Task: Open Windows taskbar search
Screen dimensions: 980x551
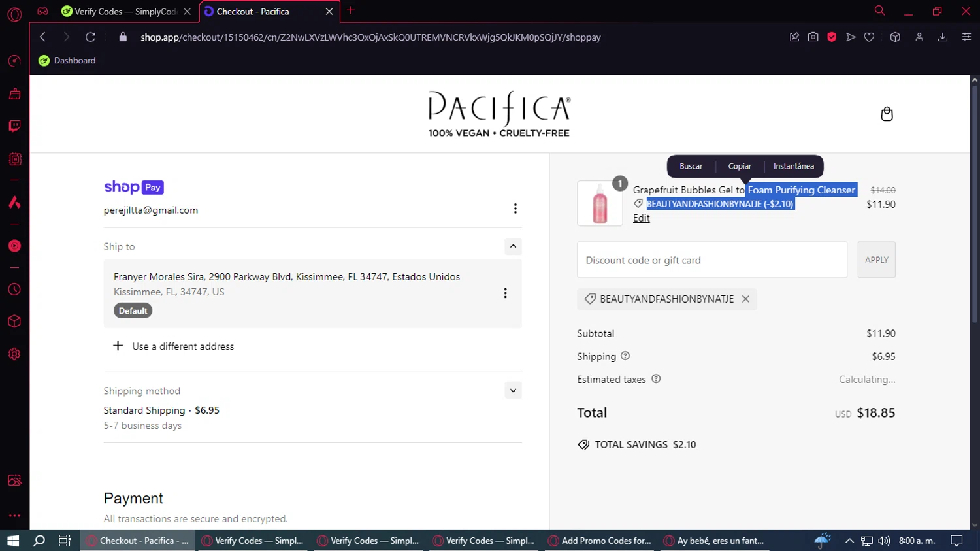Action: click(39, 541)
